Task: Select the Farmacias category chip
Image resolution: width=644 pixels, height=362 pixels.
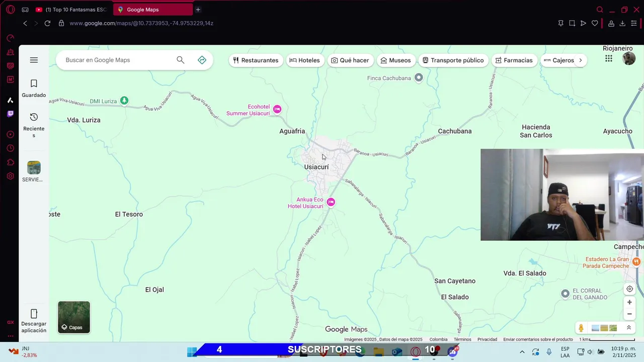Action: 514,60
